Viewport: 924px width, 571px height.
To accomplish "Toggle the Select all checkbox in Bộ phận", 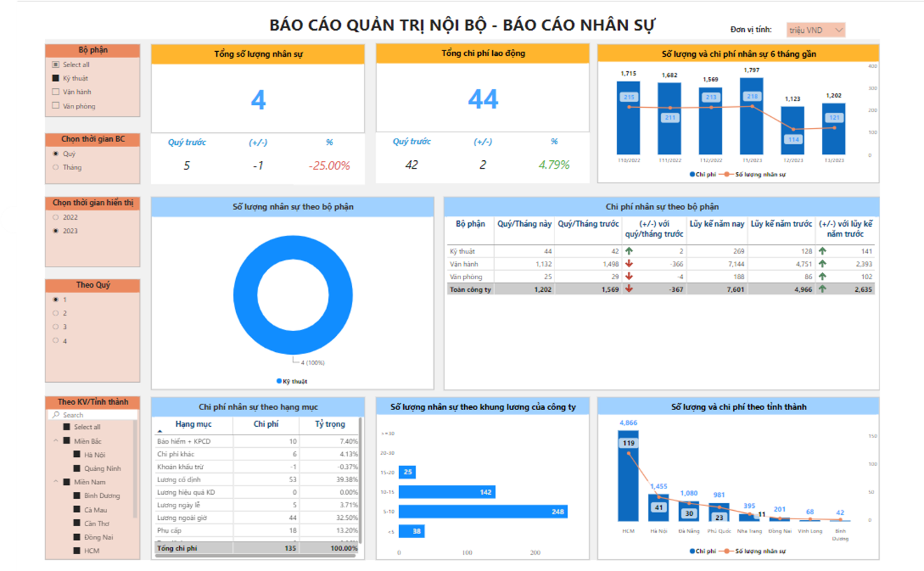I will click(x=56, y=64).
